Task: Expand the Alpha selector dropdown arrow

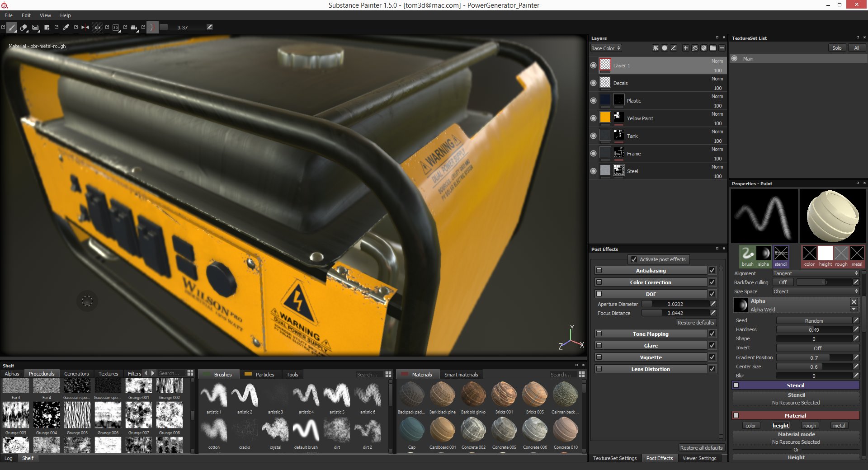Action: 854,309
